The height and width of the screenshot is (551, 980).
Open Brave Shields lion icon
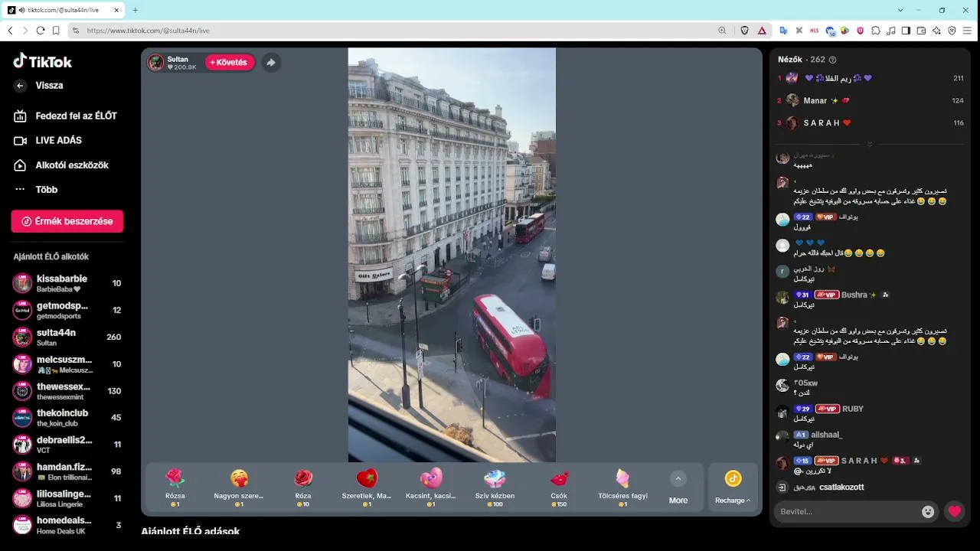point(745,31)
